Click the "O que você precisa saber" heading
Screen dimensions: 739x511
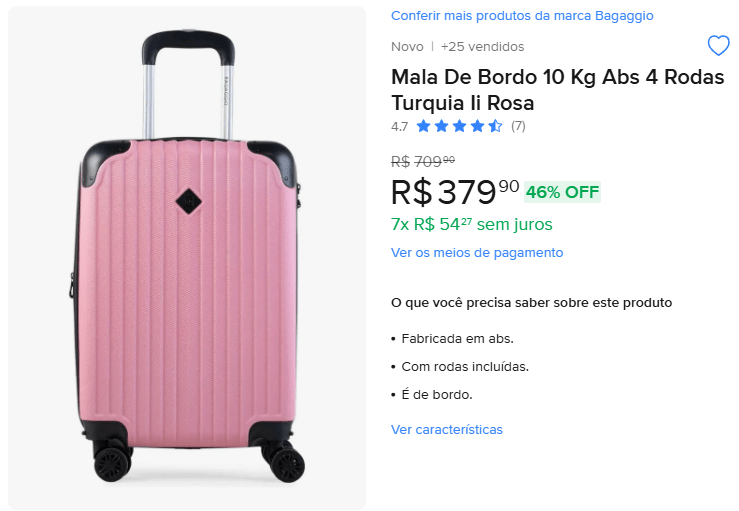531,302
